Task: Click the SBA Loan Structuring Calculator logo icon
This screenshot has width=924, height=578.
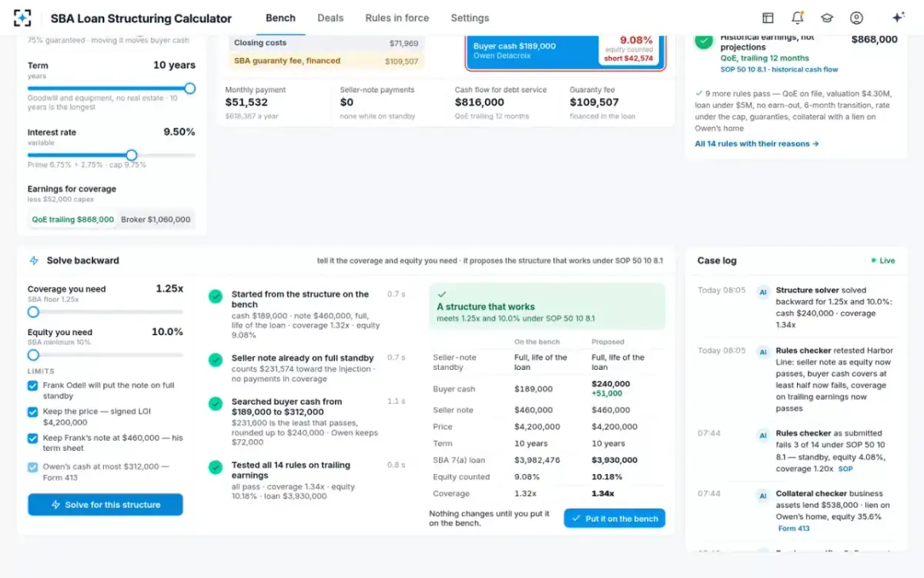Action: (x=22, y=18)
